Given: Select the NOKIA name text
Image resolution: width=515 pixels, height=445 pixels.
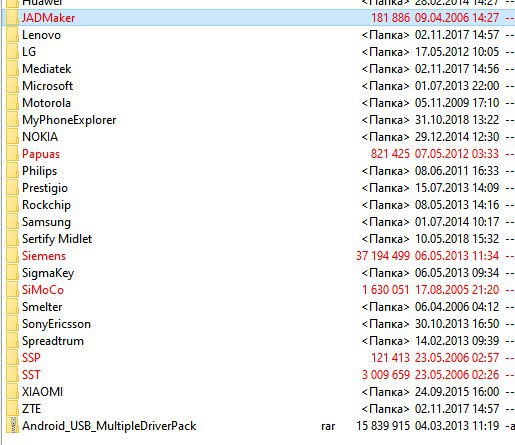Looking at the screenshot, I should coord(40,137).
